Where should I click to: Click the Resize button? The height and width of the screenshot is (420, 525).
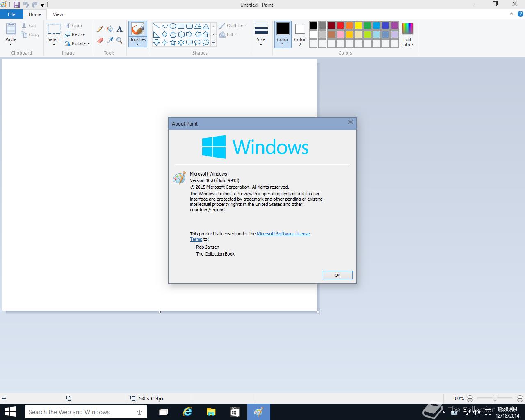75,34
